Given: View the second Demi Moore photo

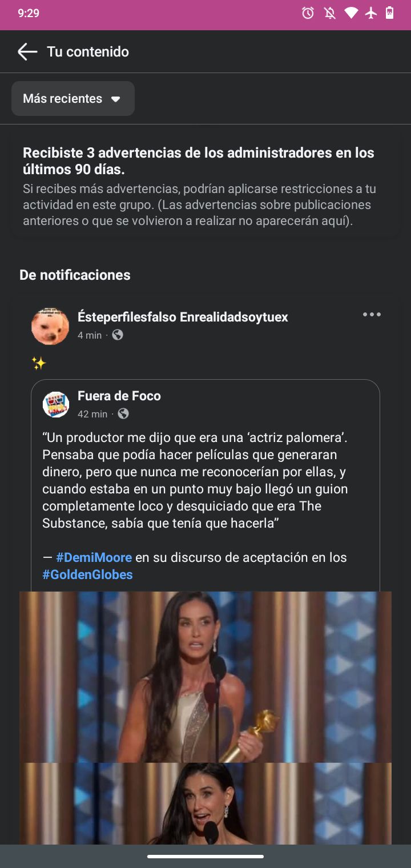Looking at the screenshot, I should click(x=205, y=803).
